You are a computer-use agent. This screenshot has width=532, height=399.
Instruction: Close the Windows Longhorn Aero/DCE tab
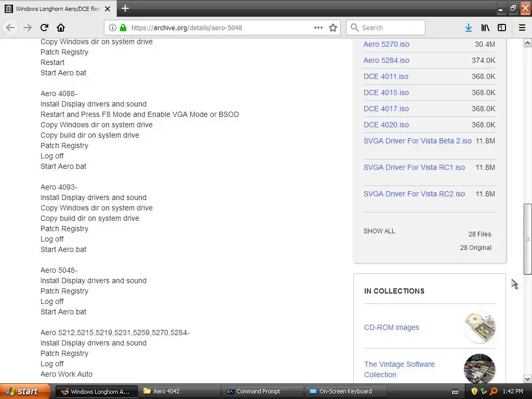click(108, 9)
